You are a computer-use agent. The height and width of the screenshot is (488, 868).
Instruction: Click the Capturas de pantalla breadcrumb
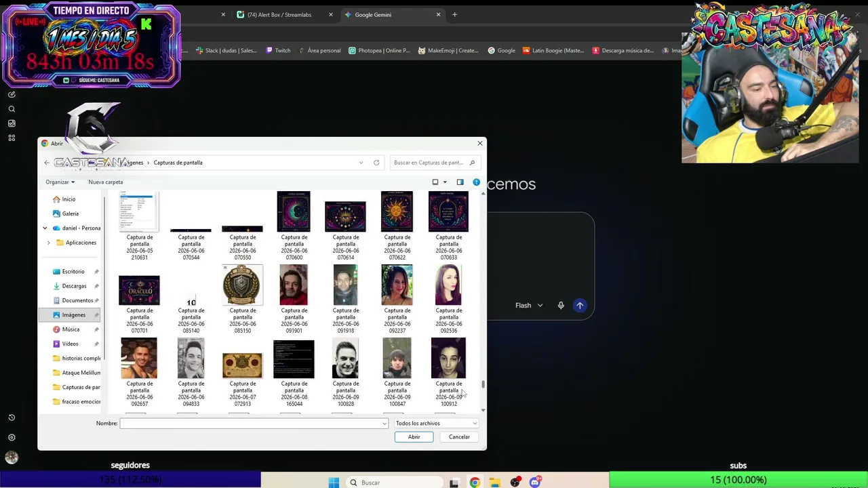coord(178,163)
